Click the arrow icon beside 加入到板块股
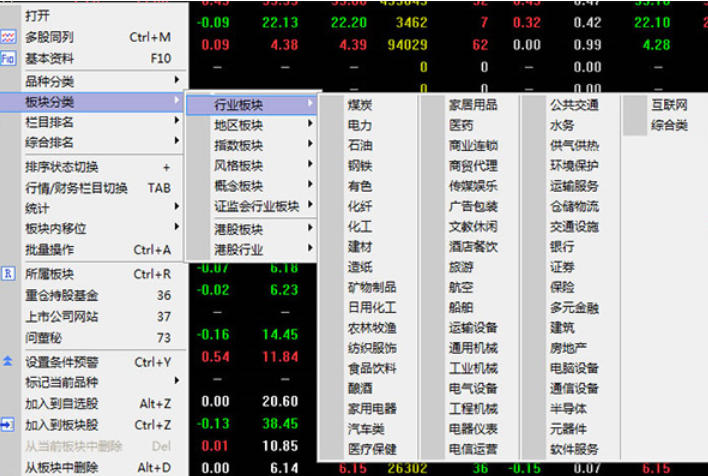Screen dimensions: 708x476 click(8, 424)
